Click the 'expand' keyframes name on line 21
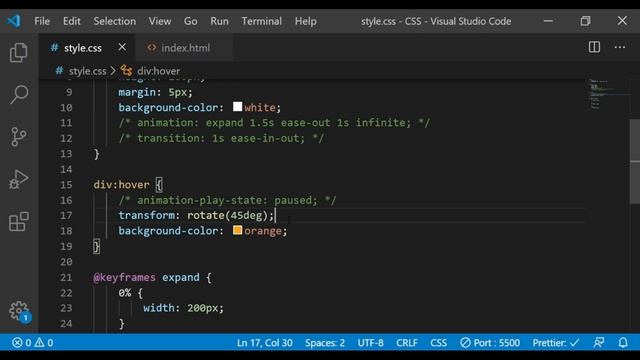This screenshot has height=360, width=640. 181,278
